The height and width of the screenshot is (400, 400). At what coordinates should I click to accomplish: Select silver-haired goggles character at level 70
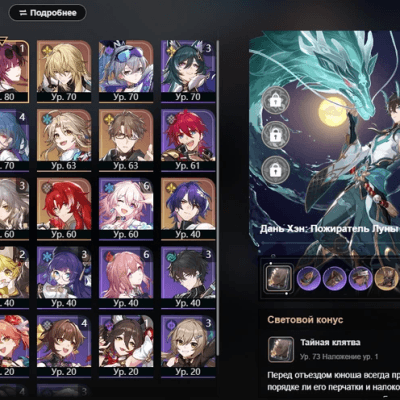(x=126, y=71)
